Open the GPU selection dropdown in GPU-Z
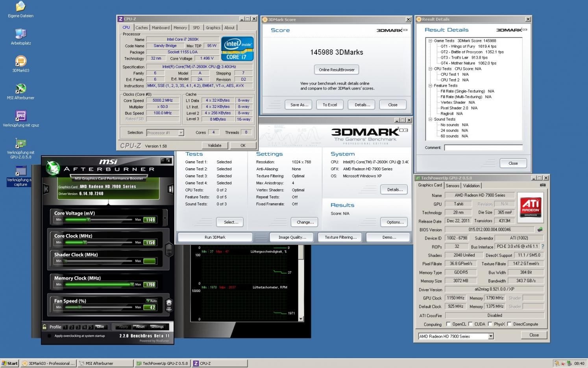The image size is (588, 368). 491,336
